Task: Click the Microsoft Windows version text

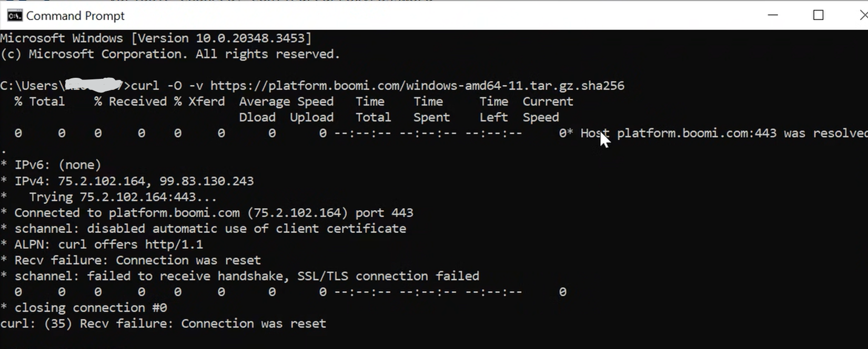Action: click(x=155, y=37)
